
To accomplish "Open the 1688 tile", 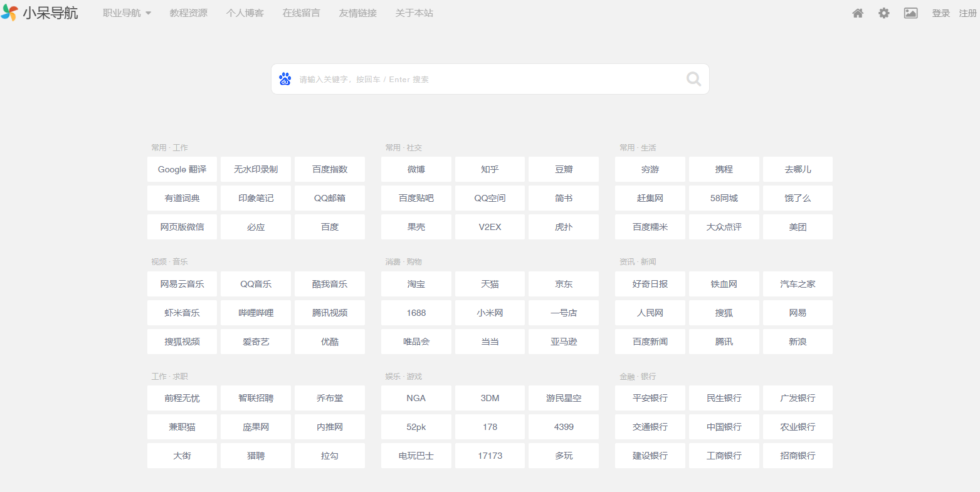I will 416,313.
